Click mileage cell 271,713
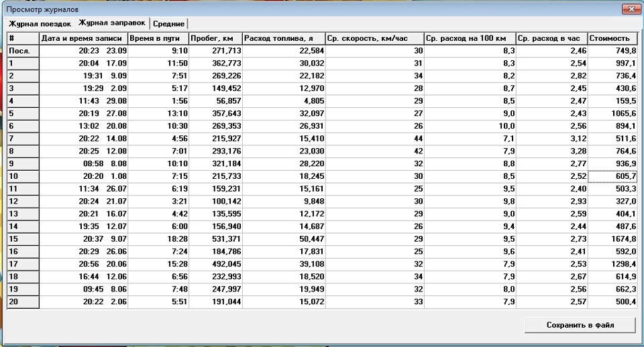Screen dimensions: 644x347 [x=215, y=51]
